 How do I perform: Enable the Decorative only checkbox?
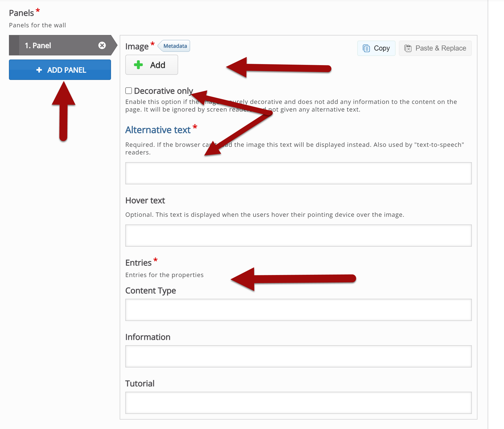pos(129,91)
